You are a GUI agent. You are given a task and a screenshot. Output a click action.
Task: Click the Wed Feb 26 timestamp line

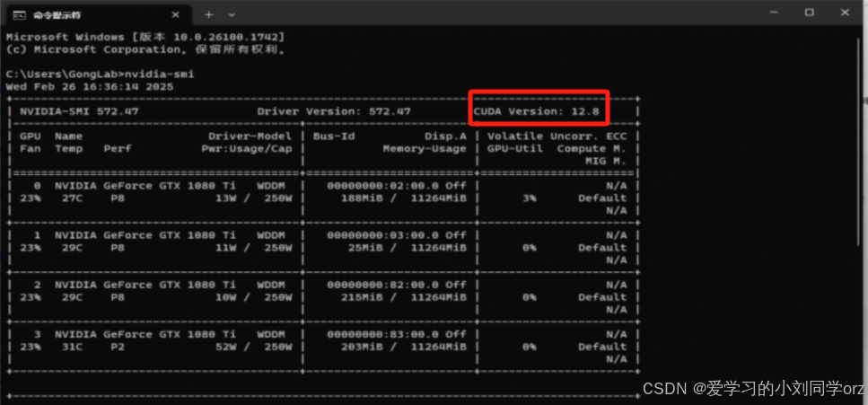pyautogui.click(x=90, y=87)
